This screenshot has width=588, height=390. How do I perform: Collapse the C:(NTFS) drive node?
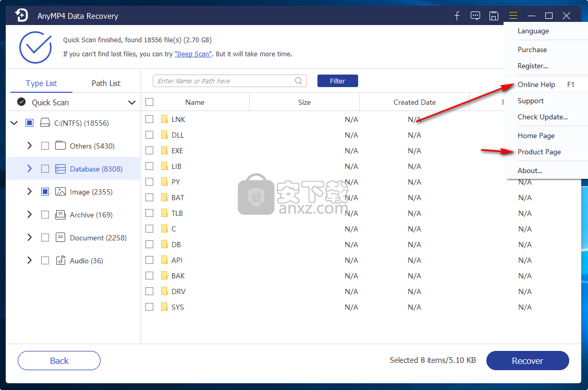14,123
